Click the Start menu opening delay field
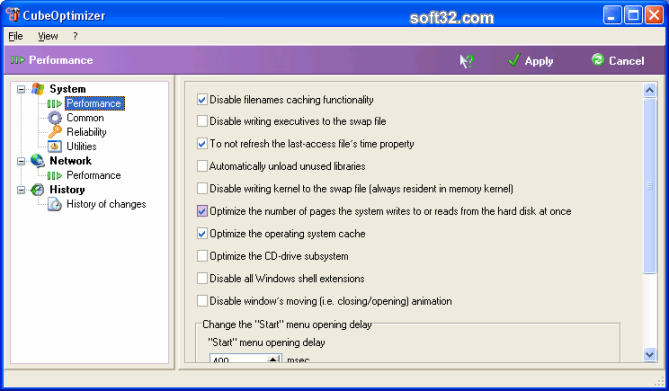 tap(239, 358)
